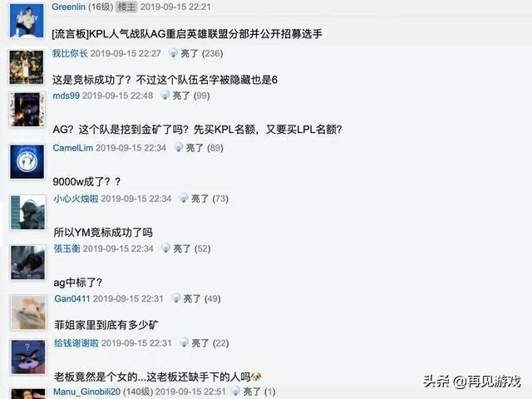532x399 pixels.
Task: Click 亮了 on the 9000w成了 comment
Action: click(195, 148)
